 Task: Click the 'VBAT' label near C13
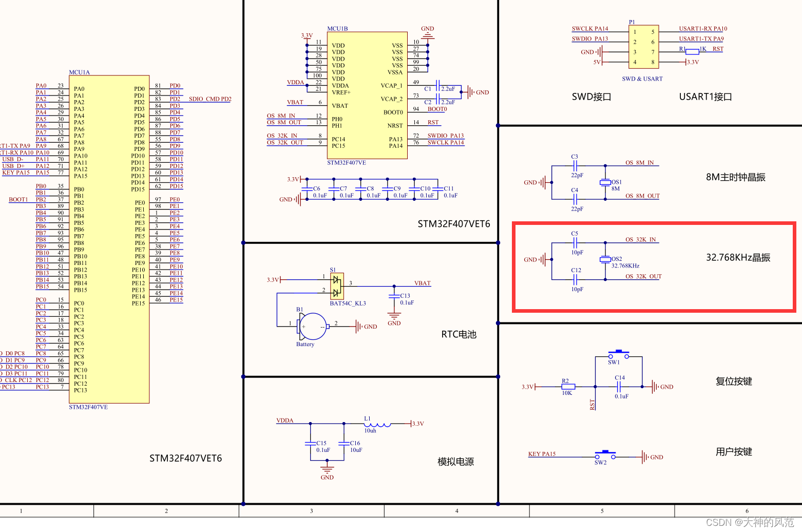[423, 283]
